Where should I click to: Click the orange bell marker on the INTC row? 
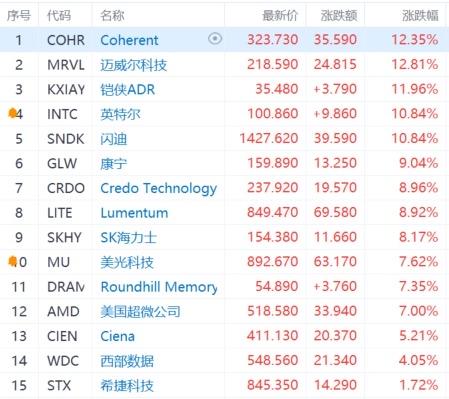(x=12, y=113)
